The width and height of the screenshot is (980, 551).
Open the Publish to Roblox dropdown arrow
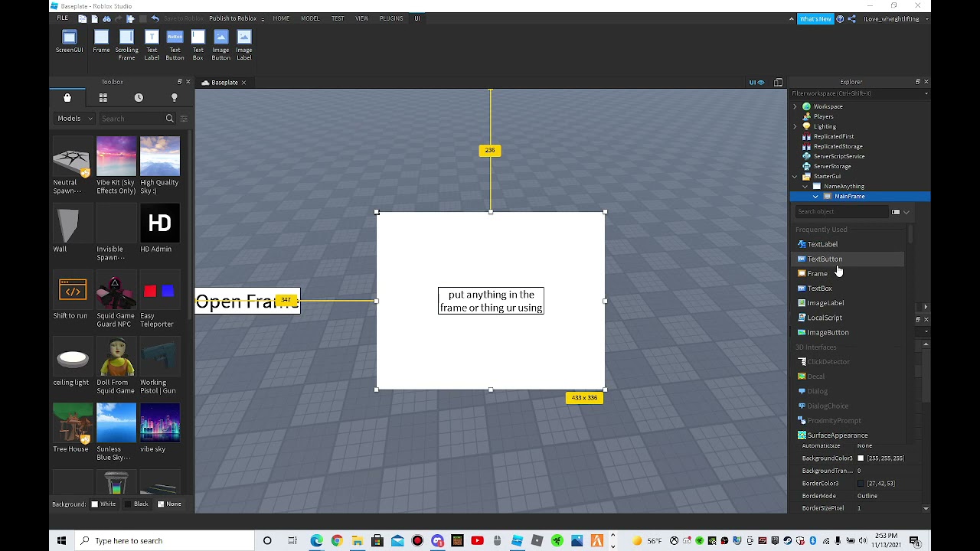pyautogui.click(x=263, y=19)
